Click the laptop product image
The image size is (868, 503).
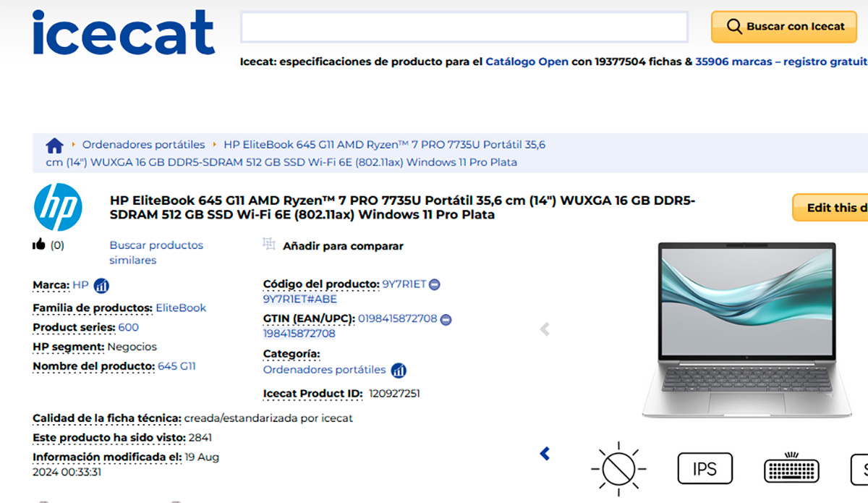pos(747,329)
